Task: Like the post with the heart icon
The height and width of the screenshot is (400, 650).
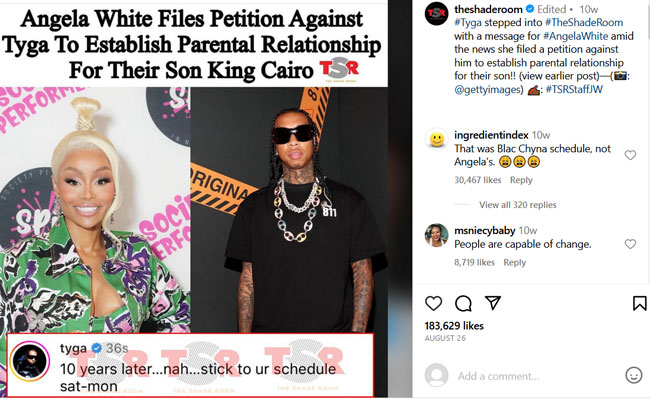Action: [434, 303]
